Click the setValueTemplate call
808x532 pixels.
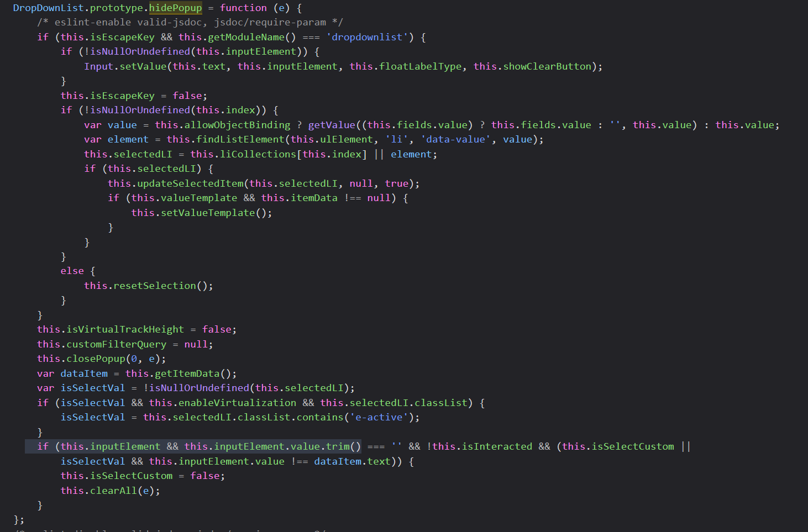(207, 213)
